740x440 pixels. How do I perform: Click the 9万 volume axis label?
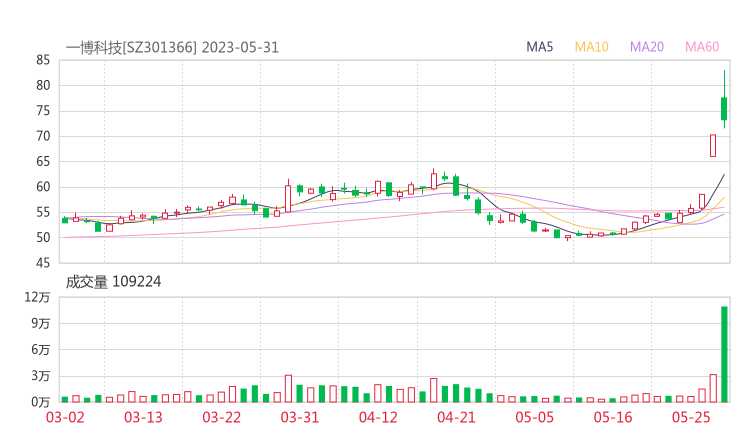coord(41,323)
